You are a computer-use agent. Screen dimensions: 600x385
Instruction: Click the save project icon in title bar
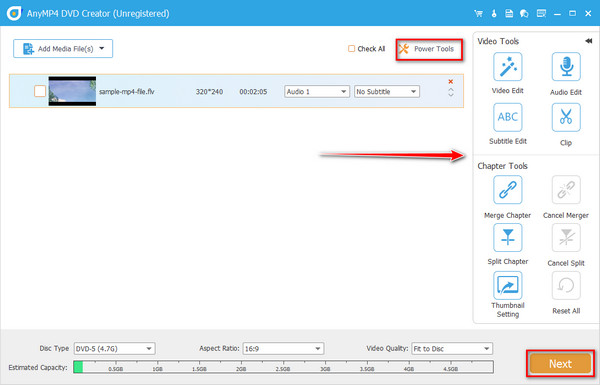click(509, 13)
